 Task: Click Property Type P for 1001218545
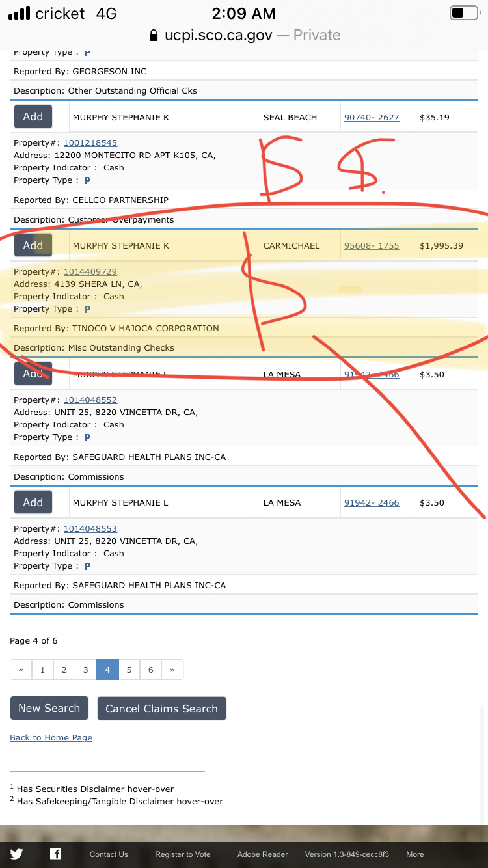87,180
